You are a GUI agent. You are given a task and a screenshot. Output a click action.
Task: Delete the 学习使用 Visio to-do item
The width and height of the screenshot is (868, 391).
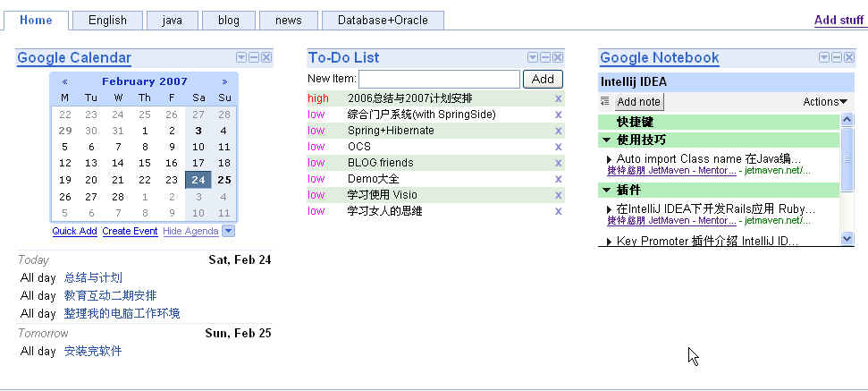pos(558,195)
